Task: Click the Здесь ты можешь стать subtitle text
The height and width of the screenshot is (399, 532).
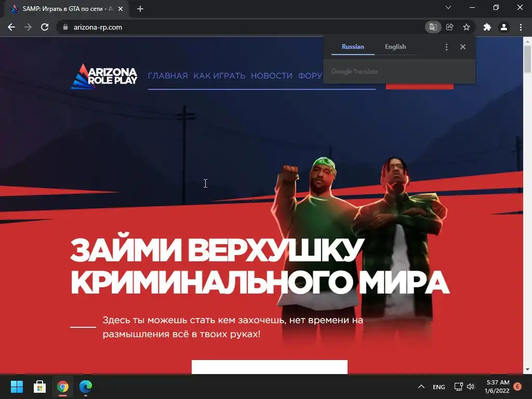Action: click(x=233, y=327)
